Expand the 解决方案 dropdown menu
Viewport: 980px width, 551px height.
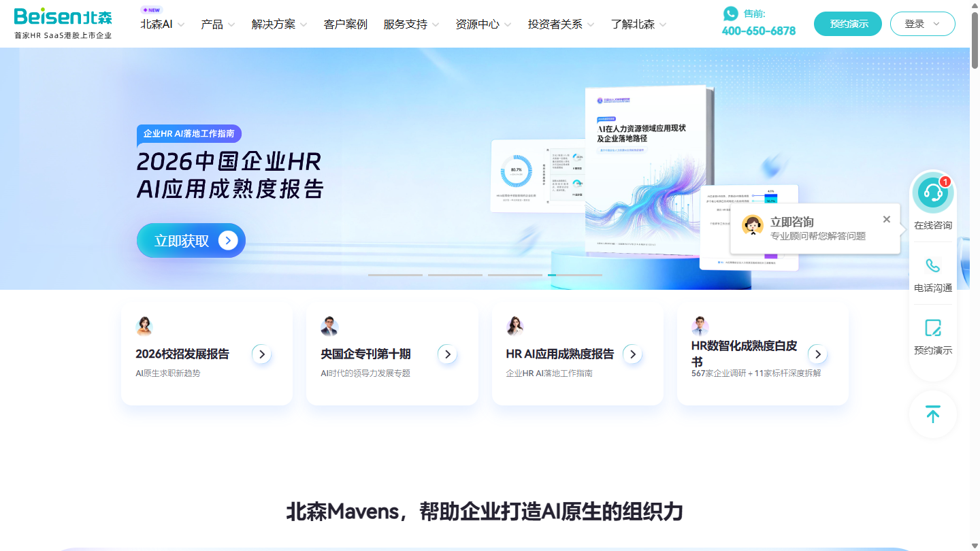(x=279, y=24)
